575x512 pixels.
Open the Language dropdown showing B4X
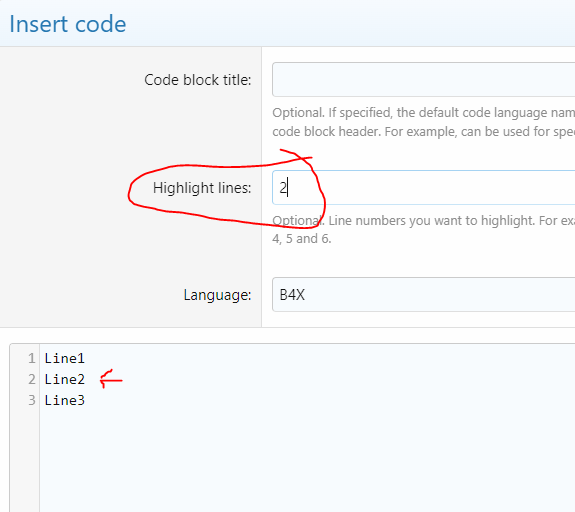[424, 295]
